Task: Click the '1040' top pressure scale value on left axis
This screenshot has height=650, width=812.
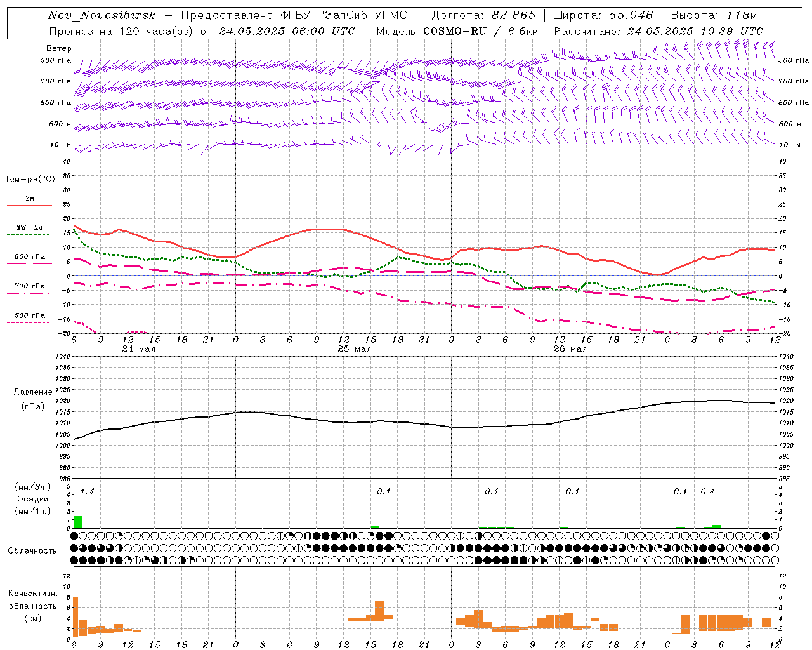Action: tap(62, 356)
